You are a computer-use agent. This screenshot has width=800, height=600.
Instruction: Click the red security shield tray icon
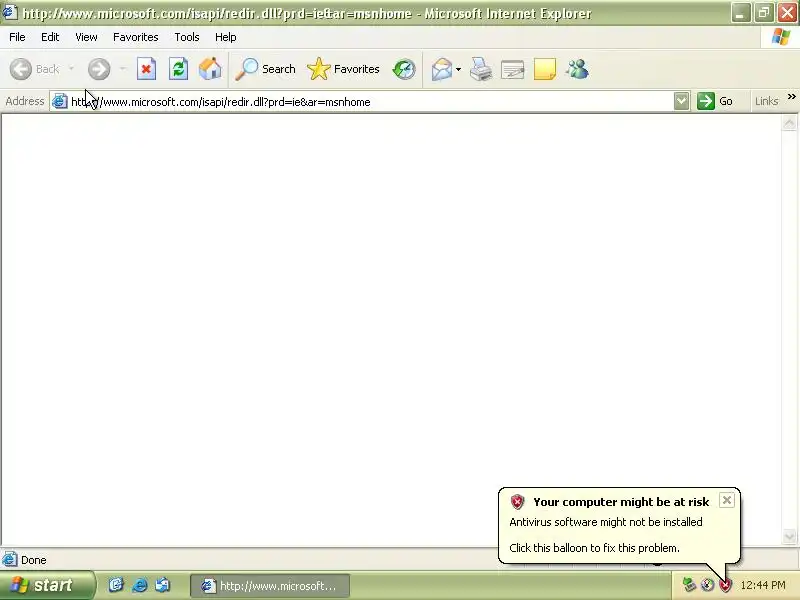(x=725, y=585)
